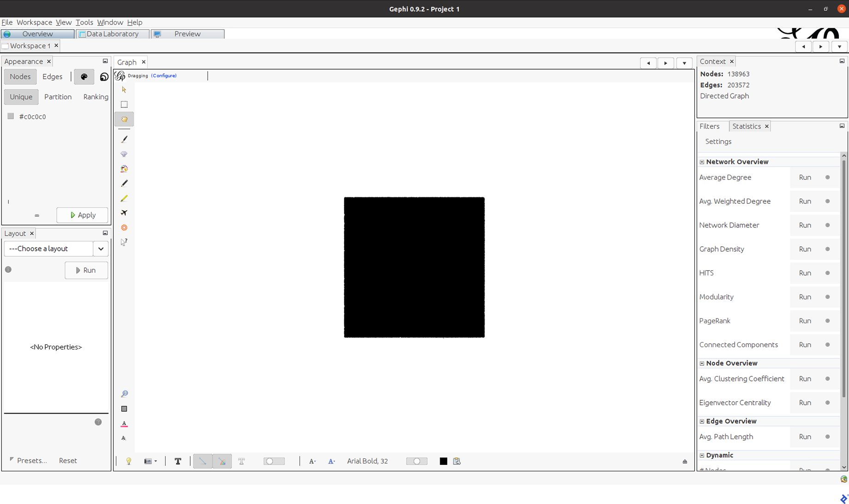This screenshot has height=504, width=849.
Task: Toggle Show Edges line button
Action: [x=203, y=461]
